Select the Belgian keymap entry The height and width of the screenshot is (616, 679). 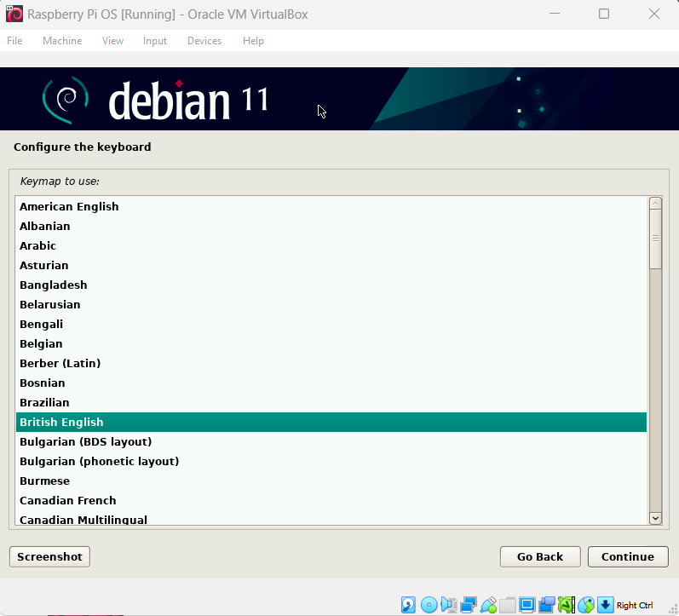[x=41, y=343]
